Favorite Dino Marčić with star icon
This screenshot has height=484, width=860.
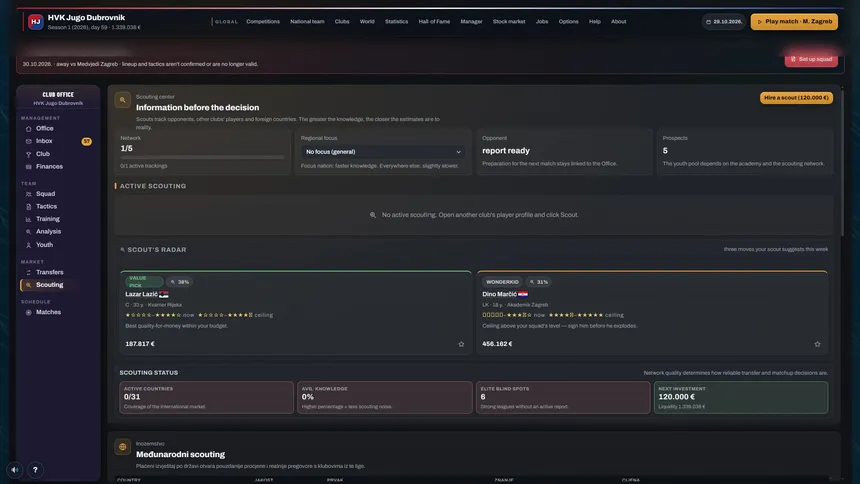[817, 344]
